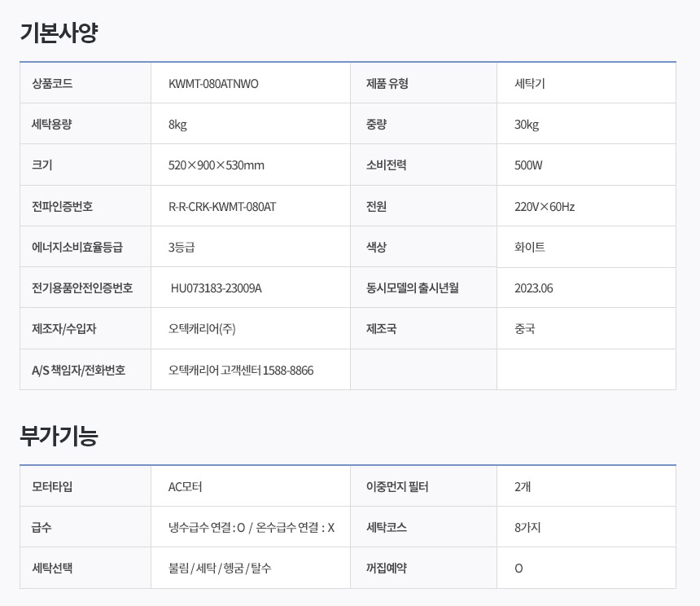Click the size value 520×900×530mm
The width and height of the screenshot is (700, 606).
[x=216, y=165]
